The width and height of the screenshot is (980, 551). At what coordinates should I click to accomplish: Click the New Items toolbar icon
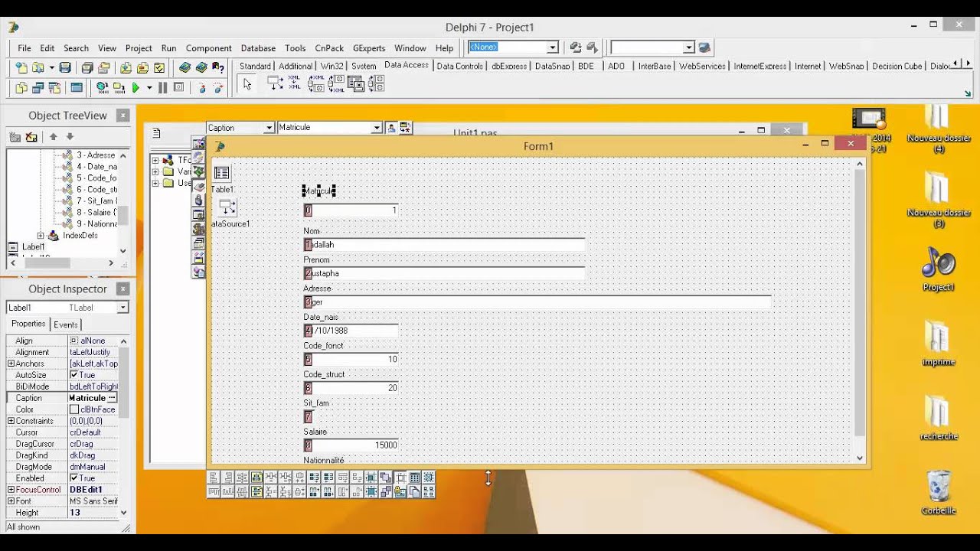pos(21,67)
